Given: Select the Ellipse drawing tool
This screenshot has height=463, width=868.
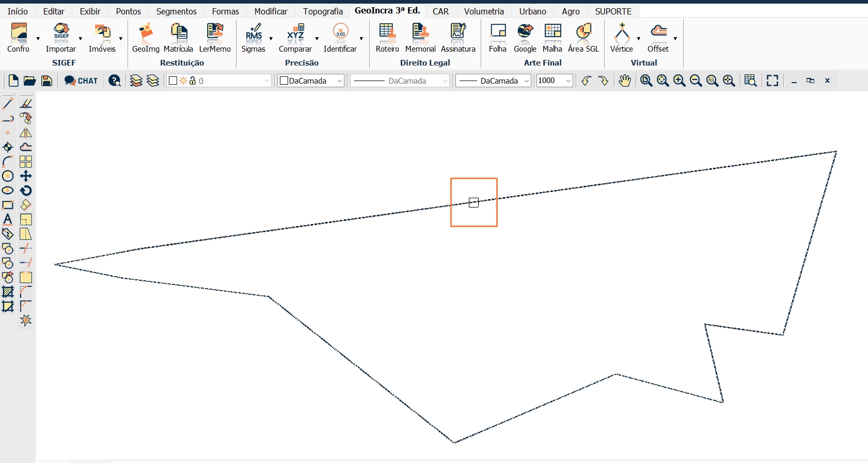Looking at the screenshot, I should click(8, 190).
